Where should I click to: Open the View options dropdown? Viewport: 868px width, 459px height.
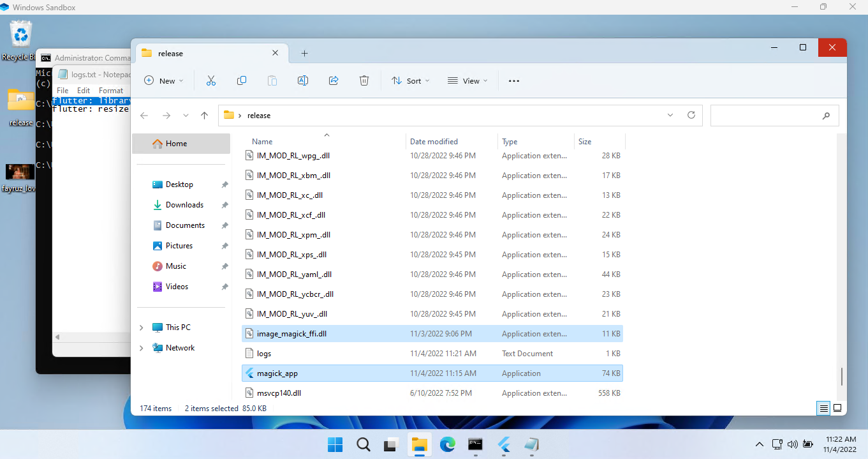[x=467, y=80]
